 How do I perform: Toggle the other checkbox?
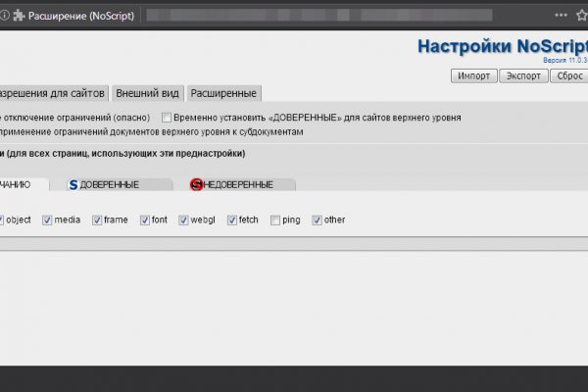[317, 220]
